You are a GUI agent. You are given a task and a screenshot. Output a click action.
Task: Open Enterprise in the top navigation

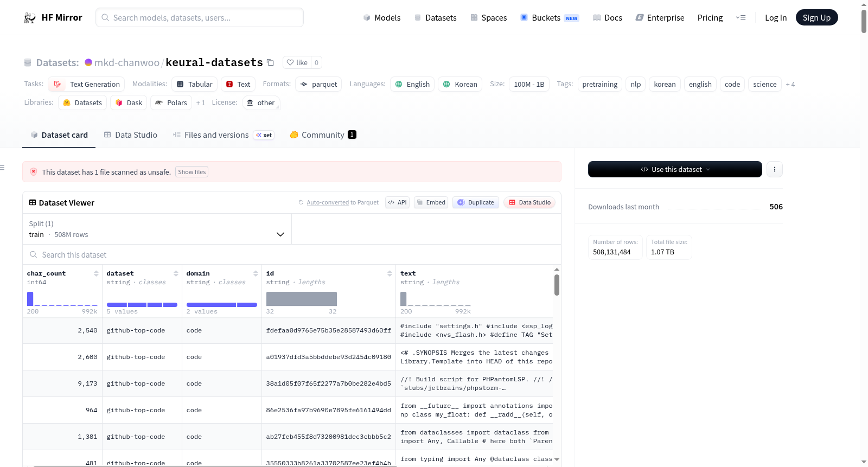[x=660, y=17]
